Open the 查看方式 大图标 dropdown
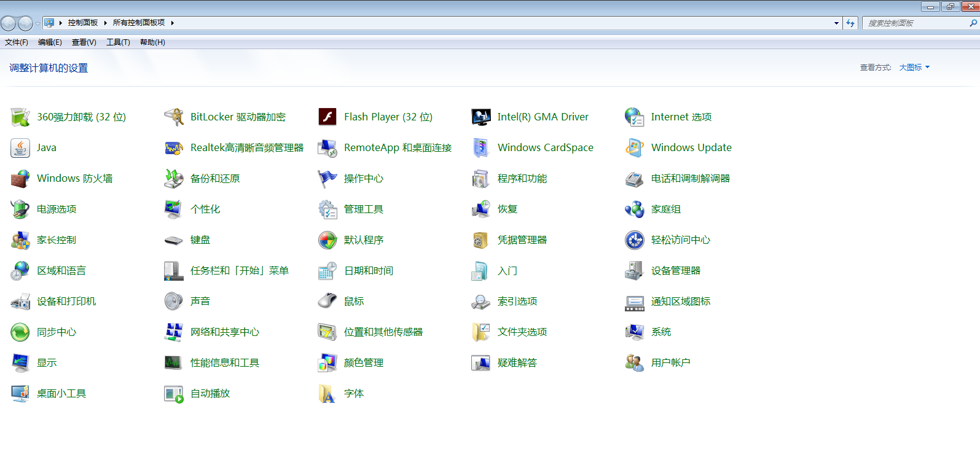Viewport: 980px width, 476px height. tap(914, 68)
